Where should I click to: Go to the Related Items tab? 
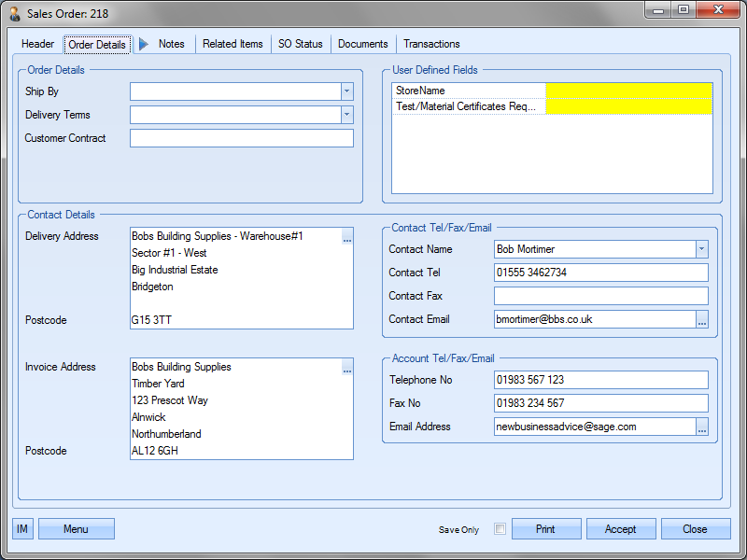point(233,44)
